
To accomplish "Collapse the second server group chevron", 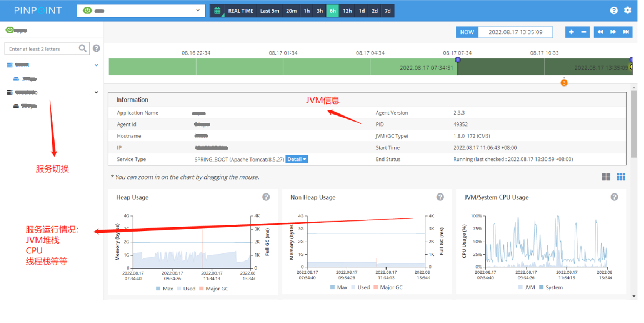I will click(96, 92).
